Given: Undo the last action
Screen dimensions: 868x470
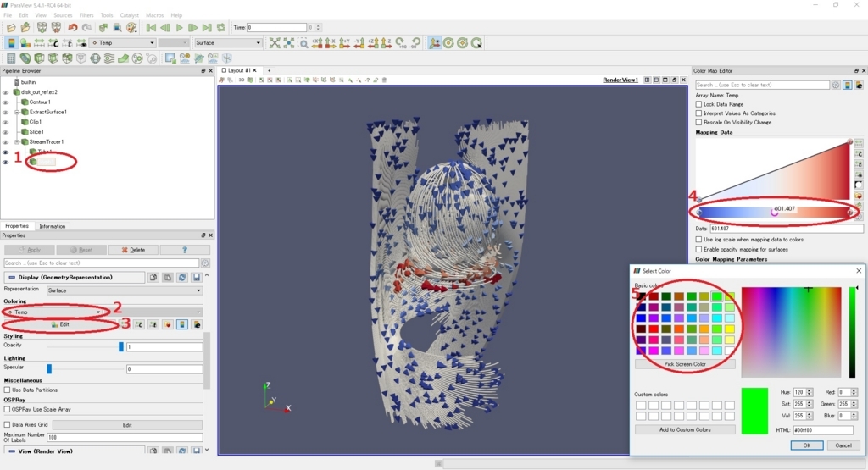Looking at the screenshot, I should tap(73, 28).
